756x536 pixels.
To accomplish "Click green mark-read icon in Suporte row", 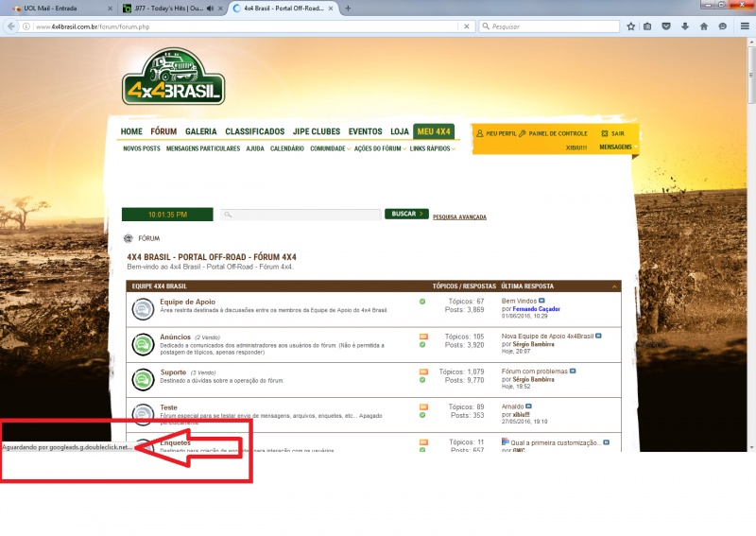I will click(422, 380).
